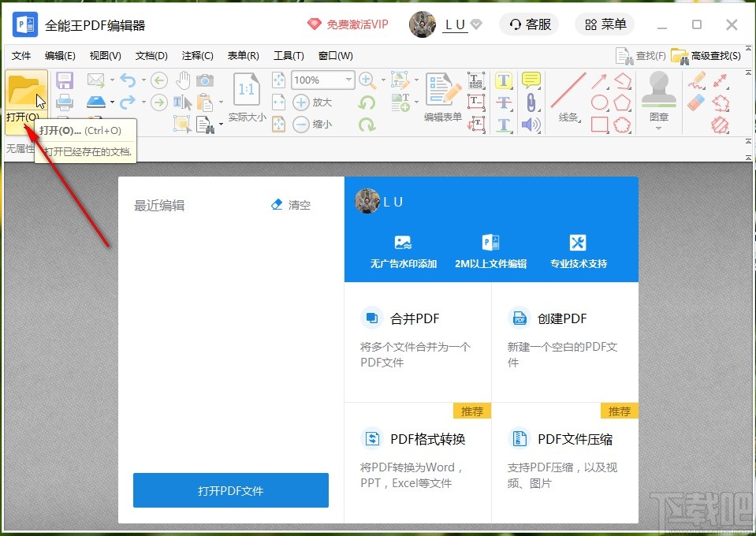This screenshot has width=756, height=536.
Task: Open the zoom percentage 100% dropdown
Action: [348, 80]
